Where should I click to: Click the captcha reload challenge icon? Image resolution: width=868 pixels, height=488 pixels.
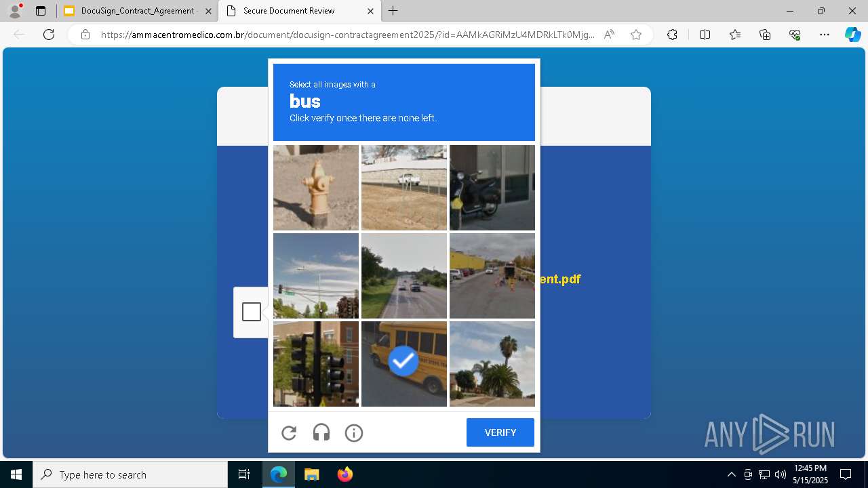pos(289,432)
